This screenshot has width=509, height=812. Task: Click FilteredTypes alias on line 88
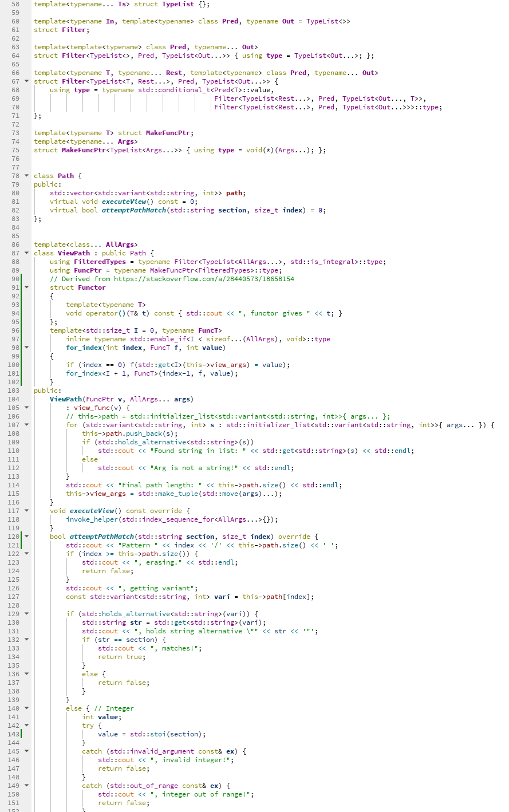point(100,262)
